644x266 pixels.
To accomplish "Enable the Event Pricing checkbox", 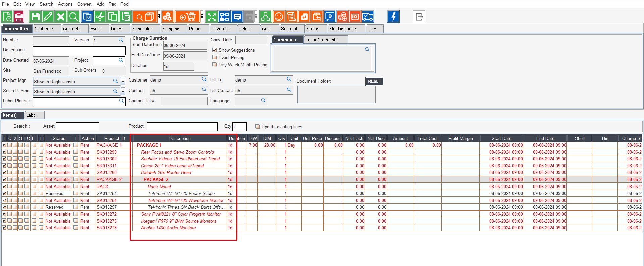I will (x=215, y=57).
